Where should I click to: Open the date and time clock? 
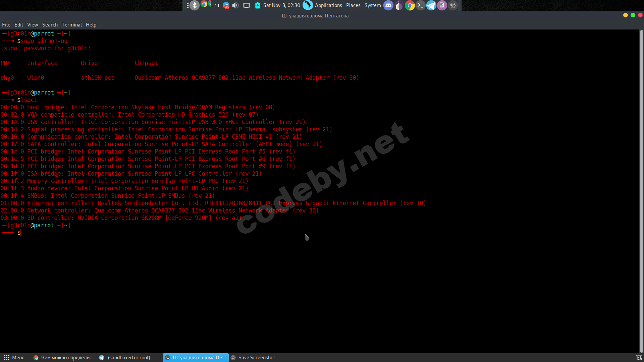tap(281, 5)
